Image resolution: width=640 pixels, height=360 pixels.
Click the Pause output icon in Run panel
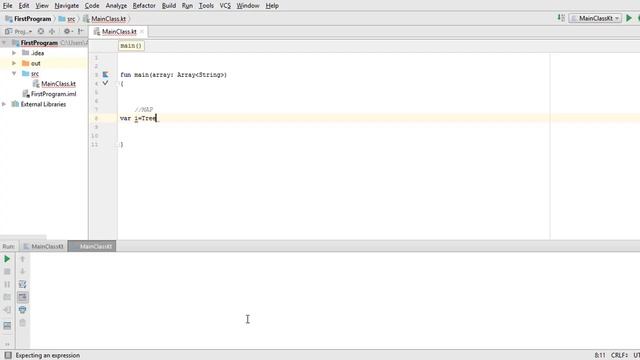click(7, 284)
